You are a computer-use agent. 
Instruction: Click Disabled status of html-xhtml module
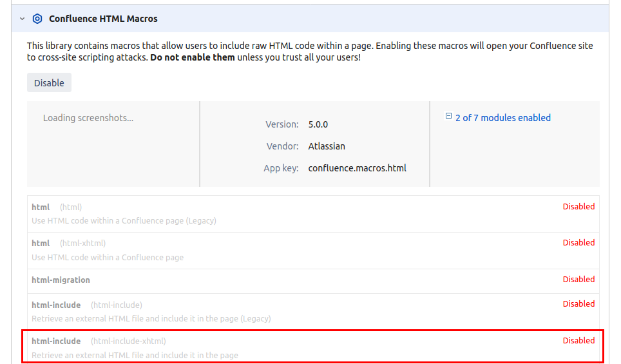pos(578,242)
